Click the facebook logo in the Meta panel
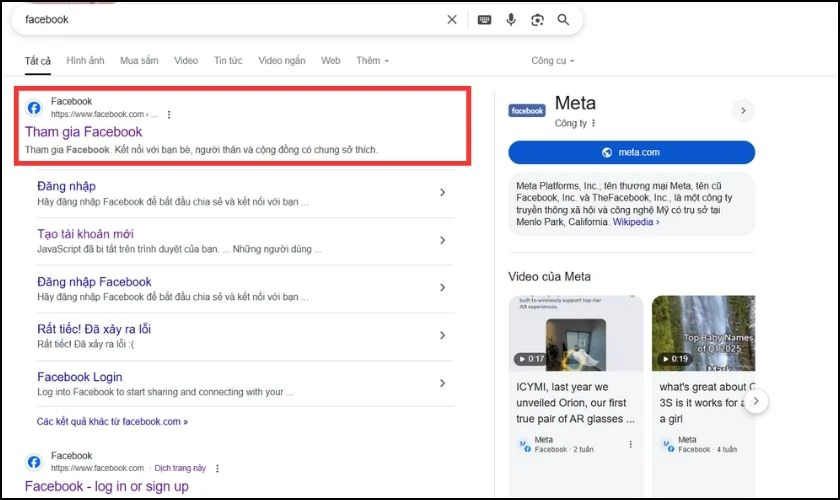 [x=527, y=111]
